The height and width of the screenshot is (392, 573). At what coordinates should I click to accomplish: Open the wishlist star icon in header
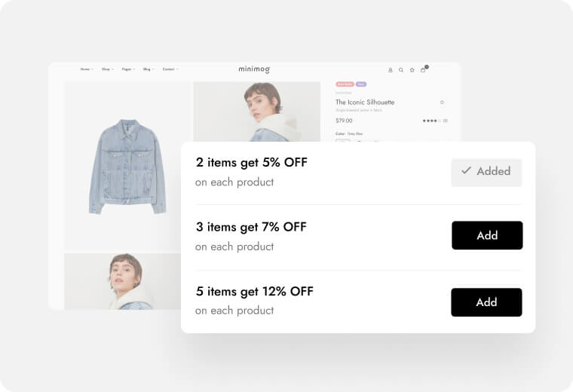click(x=412, y=70)
